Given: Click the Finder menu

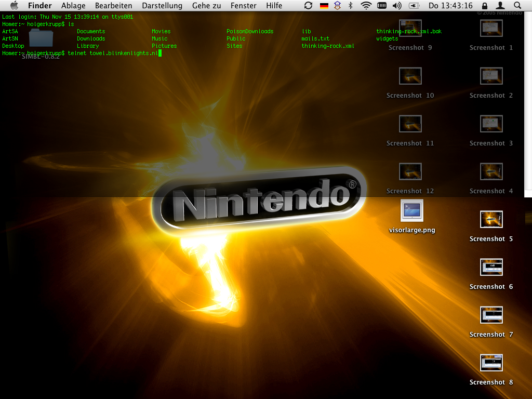Looking at the screenshot, I should [x=39, y=5].
